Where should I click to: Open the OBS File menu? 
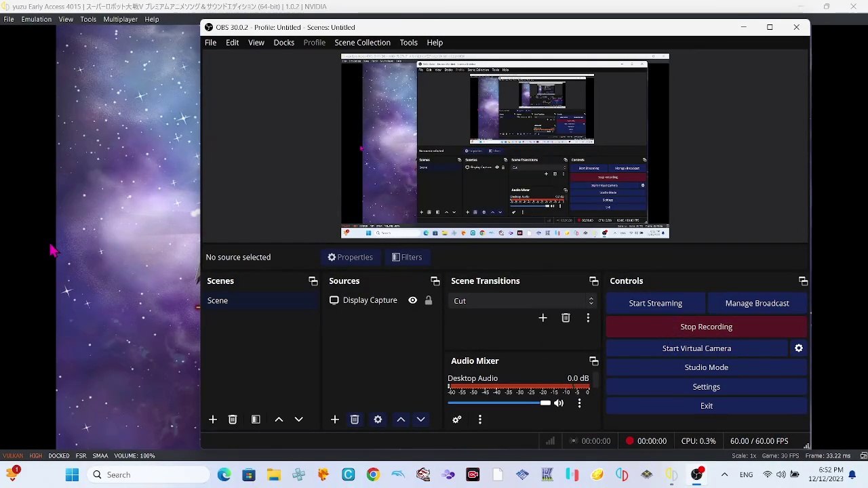click(x=211, y=43)
